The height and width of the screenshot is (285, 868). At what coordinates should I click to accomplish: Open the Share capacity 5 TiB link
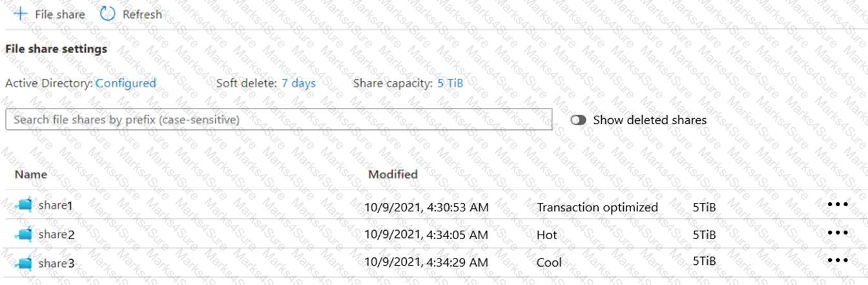tap(450, 83)
